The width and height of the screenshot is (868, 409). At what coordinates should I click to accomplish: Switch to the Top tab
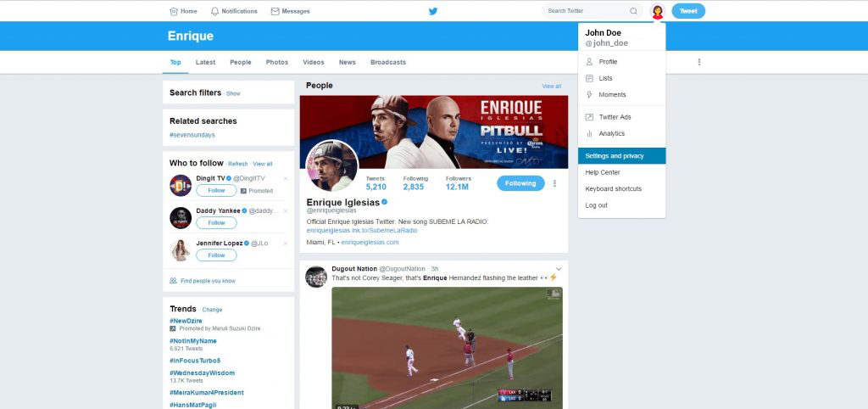[x=175, y=62]
